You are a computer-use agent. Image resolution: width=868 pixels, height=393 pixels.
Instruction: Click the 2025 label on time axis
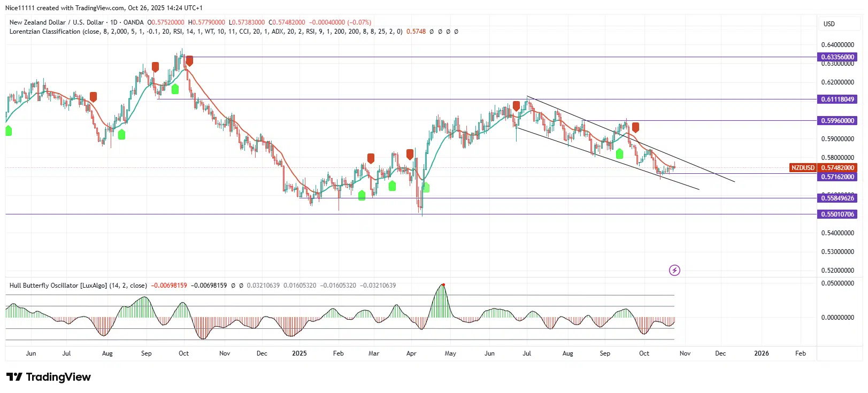pyautogui.click(x=299, y=353)
